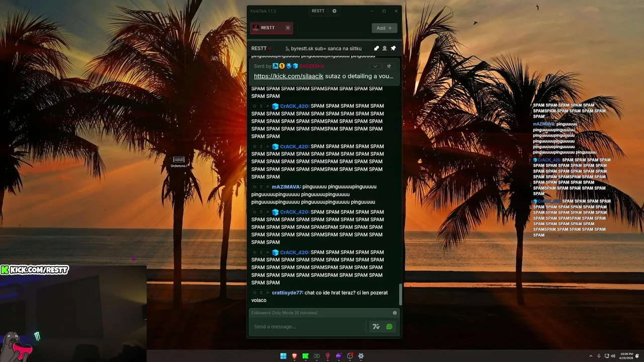Ban mAZIMAVA using the circle-slash icon
644x362 pixels.
pos(255,187)
